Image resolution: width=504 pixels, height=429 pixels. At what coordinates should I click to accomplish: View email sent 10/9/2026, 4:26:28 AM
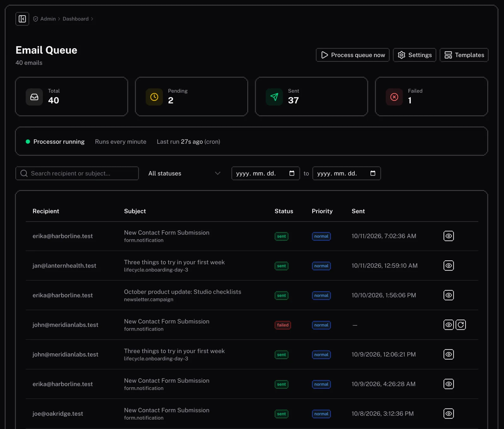(449, 384)
